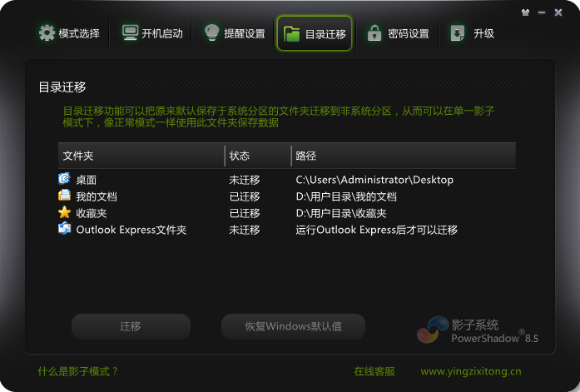Click the gear icon for 模式选择

point(46,33)
